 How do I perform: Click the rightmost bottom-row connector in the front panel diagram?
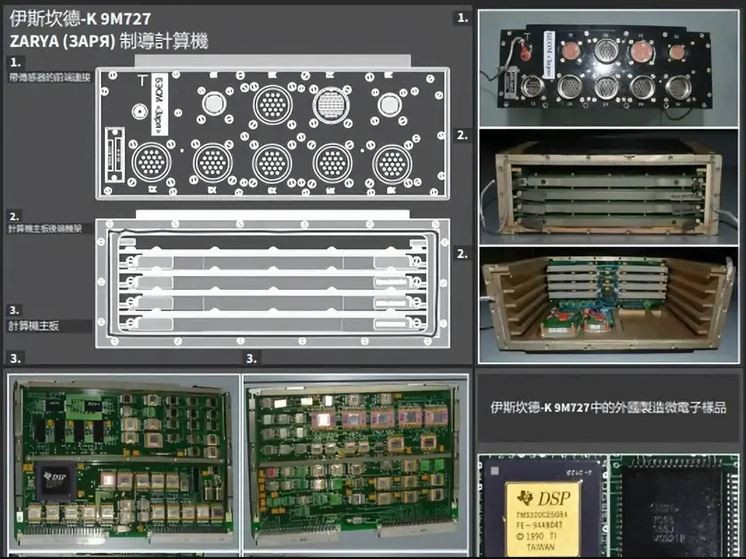pyautogui.click(x=392, y=163)
